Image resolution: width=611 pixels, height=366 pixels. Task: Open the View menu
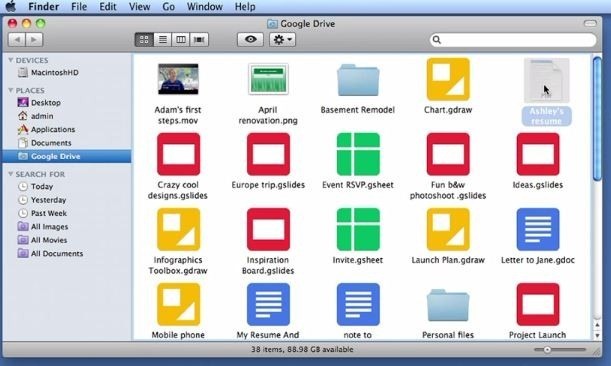(139, 7)
